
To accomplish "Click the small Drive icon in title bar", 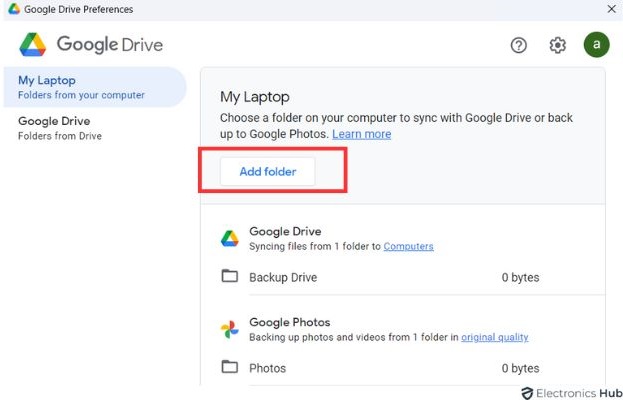I will pyautogui.click(x=14, y=9).
